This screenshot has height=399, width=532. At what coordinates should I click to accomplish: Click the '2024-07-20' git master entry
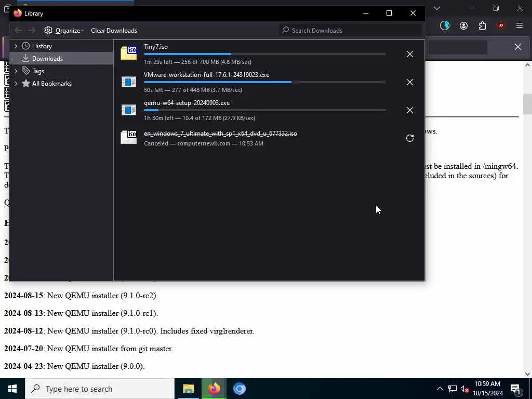(x=89, y=349)
